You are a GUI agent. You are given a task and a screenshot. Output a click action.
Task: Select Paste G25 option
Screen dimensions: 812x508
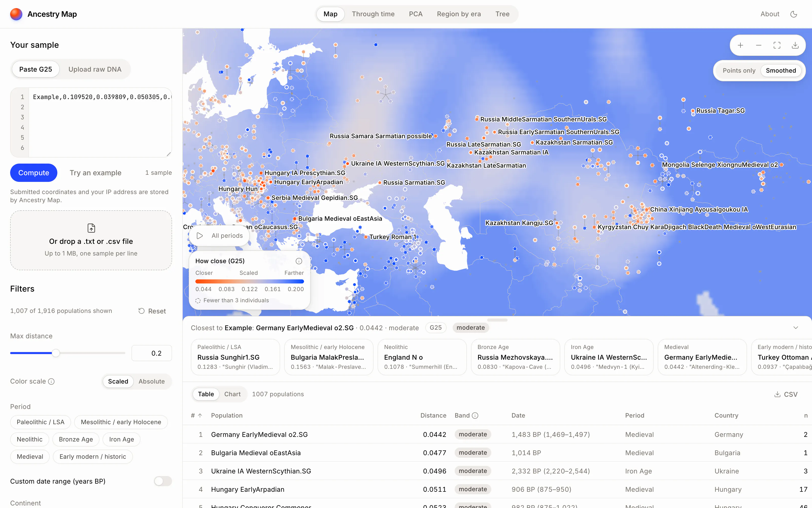point(36,69)
